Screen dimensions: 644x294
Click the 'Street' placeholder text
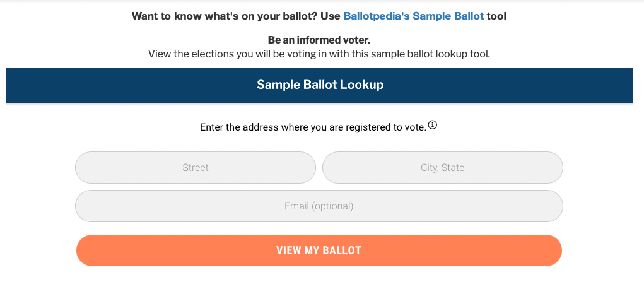tap(196, 168)
